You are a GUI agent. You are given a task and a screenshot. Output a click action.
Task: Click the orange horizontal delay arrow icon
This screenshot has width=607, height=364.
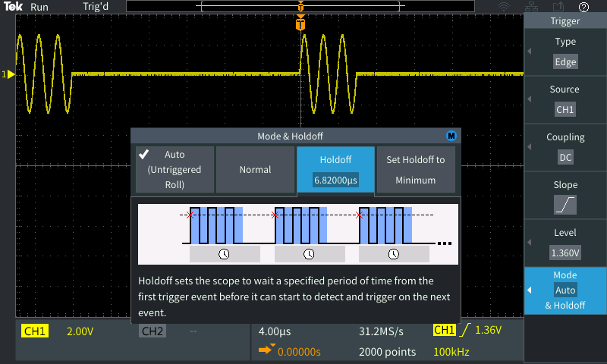[266, 351]
